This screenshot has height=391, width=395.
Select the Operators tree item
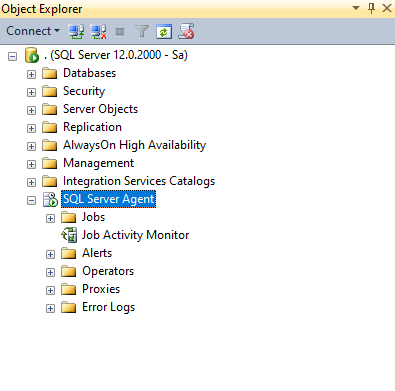[108, 271]
